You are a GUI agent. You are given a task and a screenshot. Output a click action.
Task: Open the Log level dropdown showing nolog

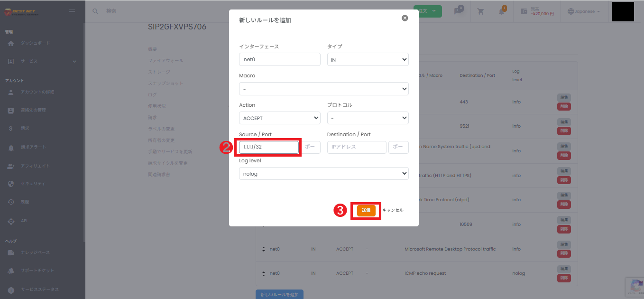pyautogui.click(x=323, y=173)
